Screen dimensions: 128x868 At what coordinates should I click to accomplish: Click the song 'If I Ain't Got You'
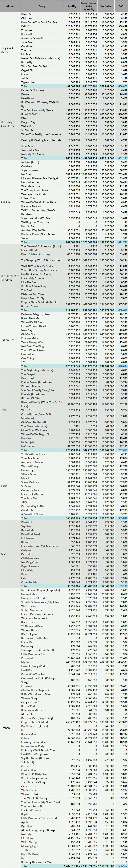coord(31,114)
